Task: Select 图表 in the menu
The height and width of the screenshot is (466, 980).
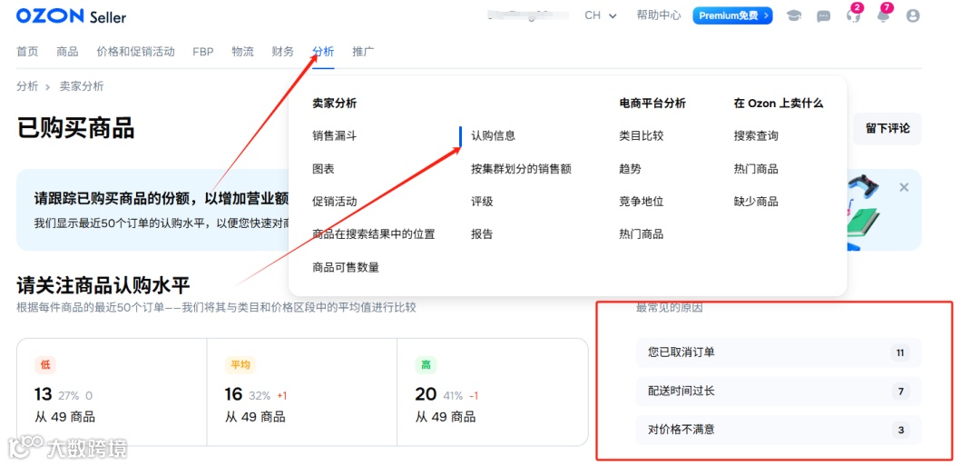Action: coord(324,169)
